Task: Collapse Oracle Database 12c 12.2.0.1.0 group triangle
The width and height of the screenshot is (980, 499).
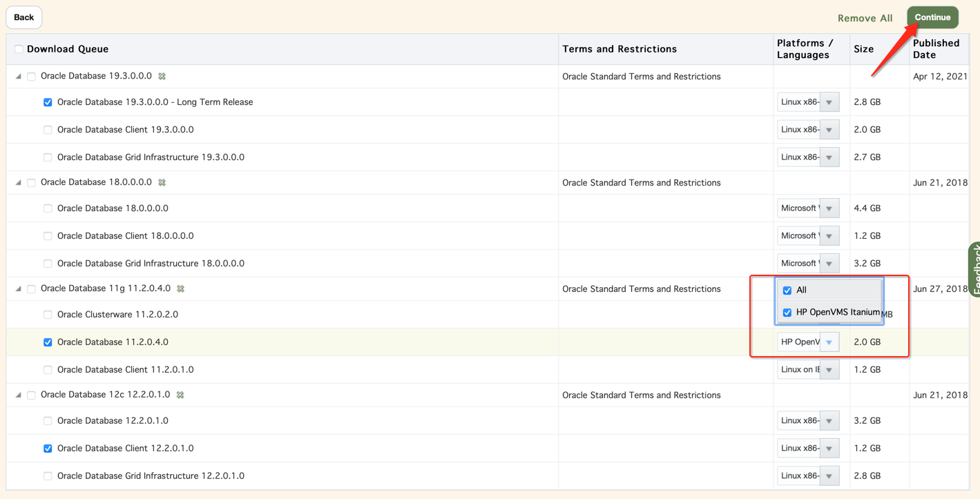Action: 19,395
